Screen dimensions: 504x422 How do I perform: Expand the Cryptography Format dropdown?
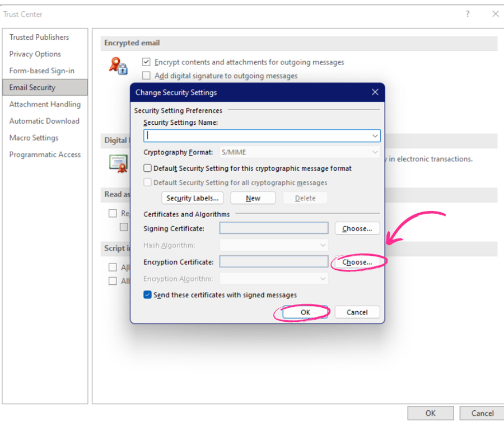[x=375, y=151]
